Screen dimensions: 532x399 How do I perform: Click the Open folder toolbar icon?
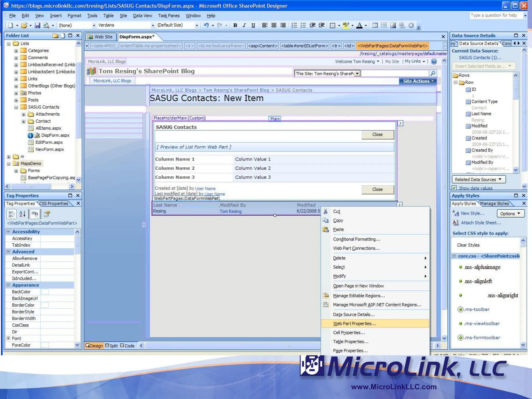(x=24, y=25)
